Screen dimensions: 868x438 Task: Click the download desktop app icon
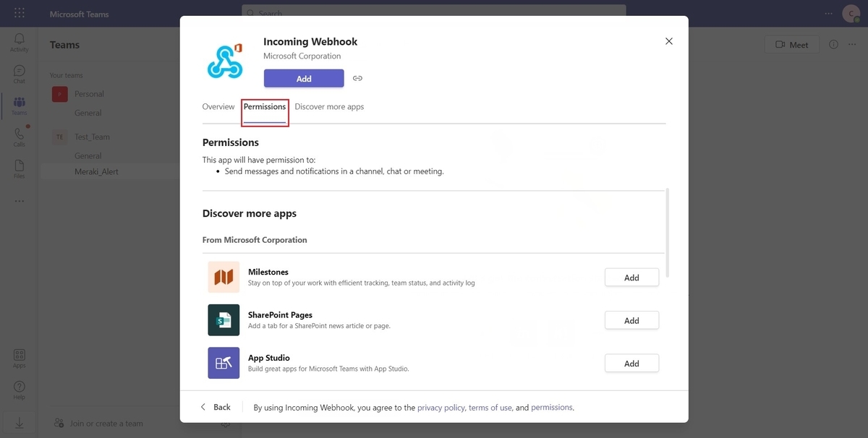click(x=19, y=424)
